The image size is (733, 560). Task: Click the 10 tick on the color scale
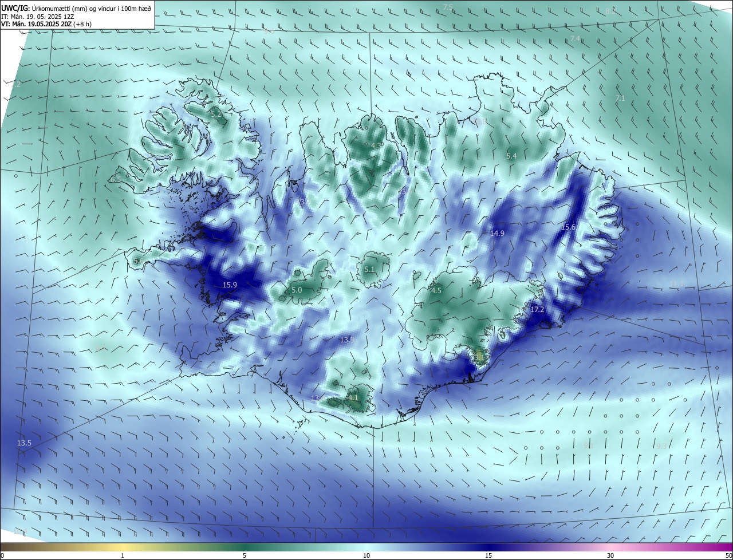[366, 555]
